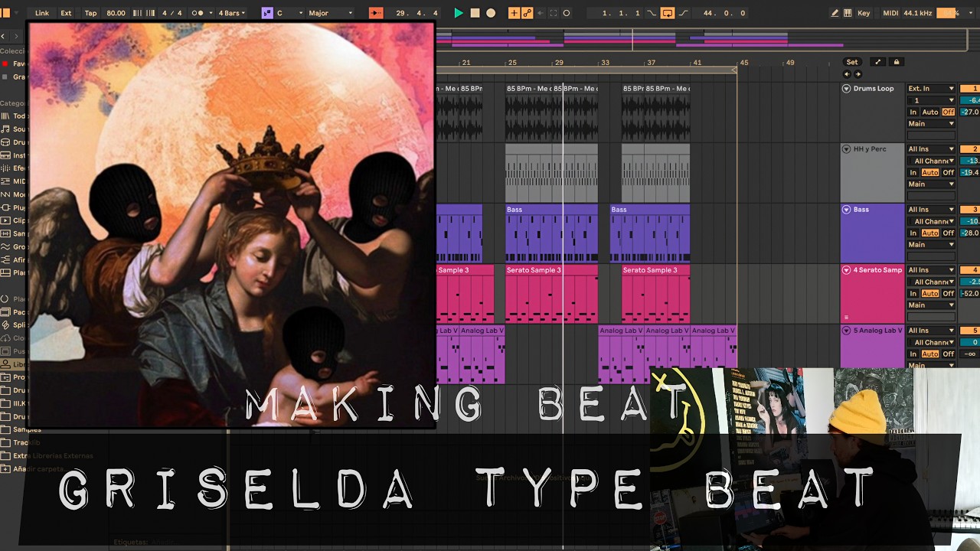
Task: Open input channel 1 dropdown on Drums Loop
Action: [931, 100]
